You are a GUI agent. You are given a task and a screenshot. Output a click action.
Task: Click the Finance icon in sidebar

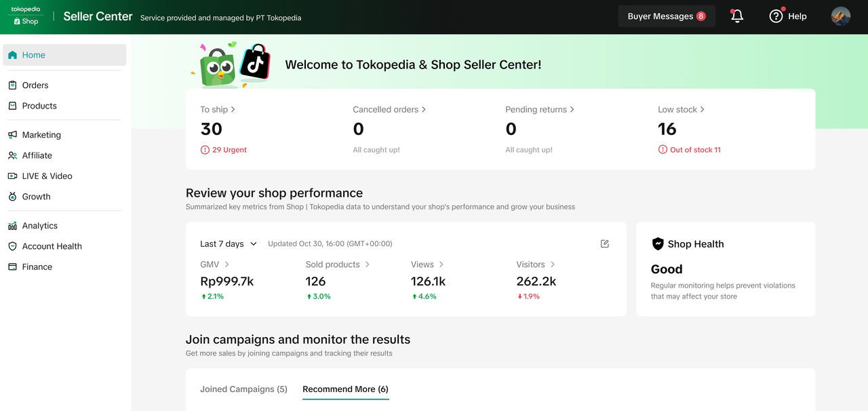[x=12, y=267]
